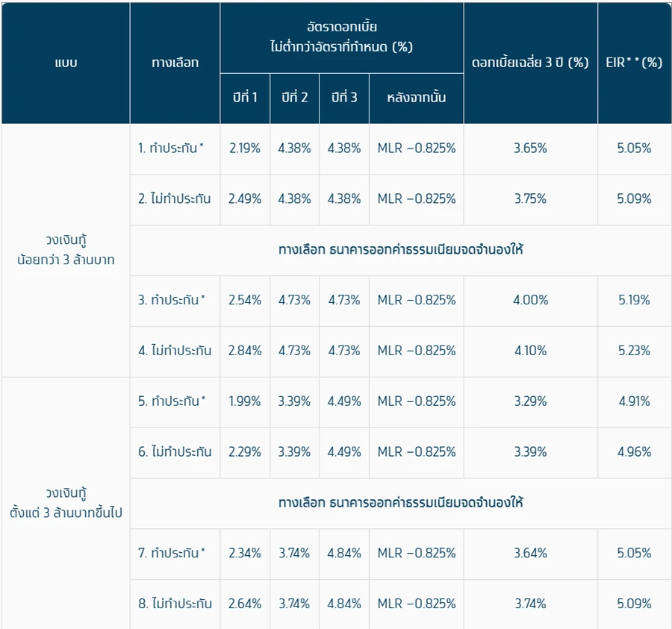Select option 2. ไม่ทำประกัน row label
672x629 pixels.
(175, 199)
